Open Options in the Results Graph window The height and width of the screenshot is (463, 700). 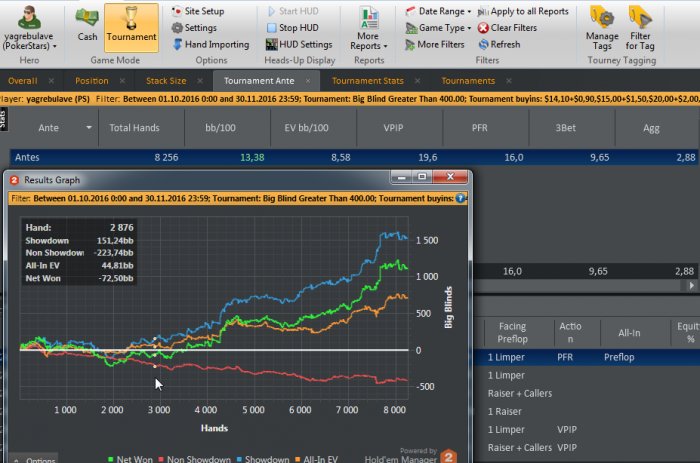pos(35,459)
